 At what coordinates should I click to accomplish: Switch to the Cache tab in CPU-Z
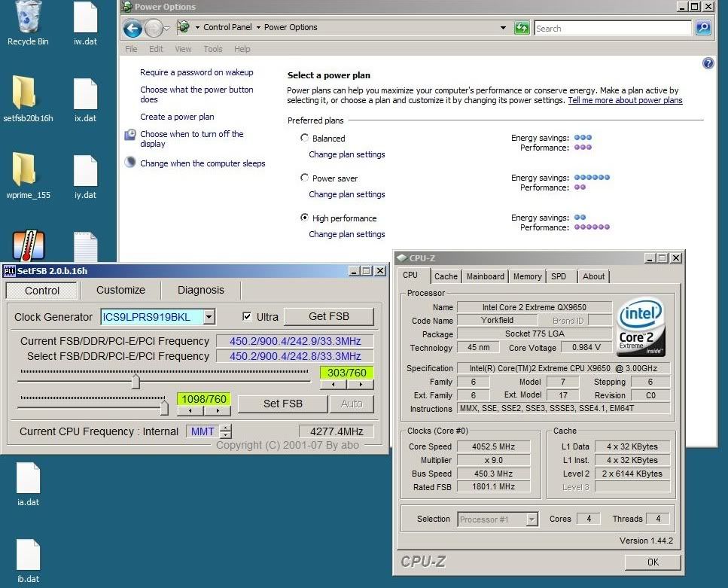tap(446, 276)
